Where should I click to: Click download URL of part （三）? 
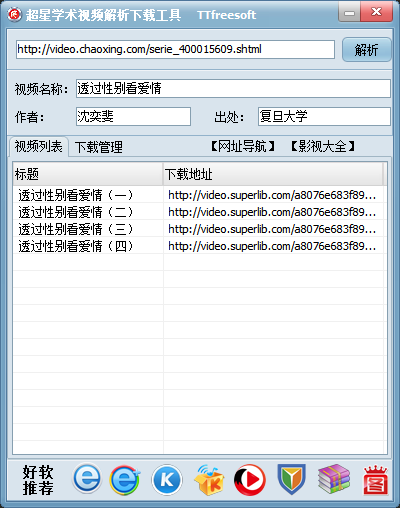coord(272,229)
